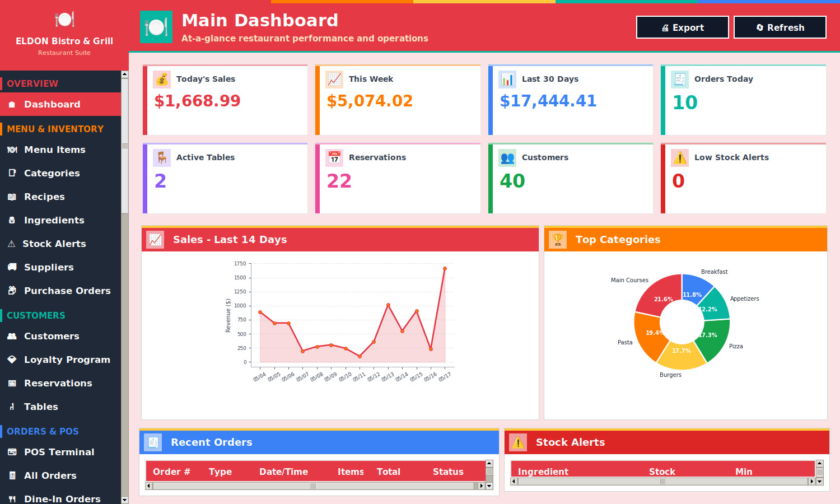Click left arrow of Recent Orders horizontal scrollbar

149,486
